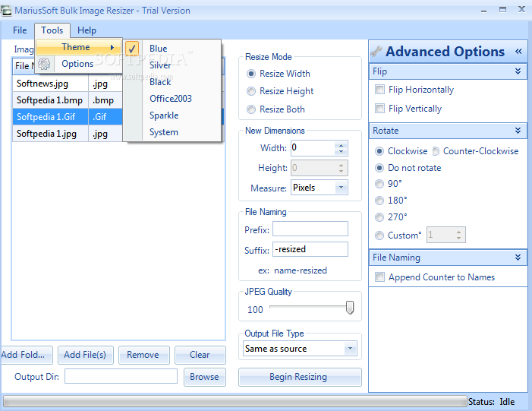Select the Softnews.jpg row
The width and height of the screenshot is (532, 411).
(x=68, y=84)
